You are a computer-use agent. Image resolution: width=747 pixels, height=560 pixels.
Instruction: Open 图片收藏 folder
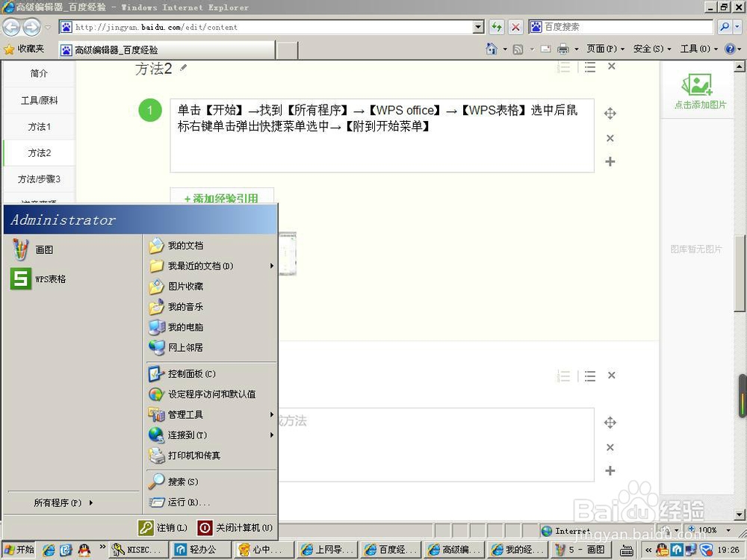(x=176, y=286)
